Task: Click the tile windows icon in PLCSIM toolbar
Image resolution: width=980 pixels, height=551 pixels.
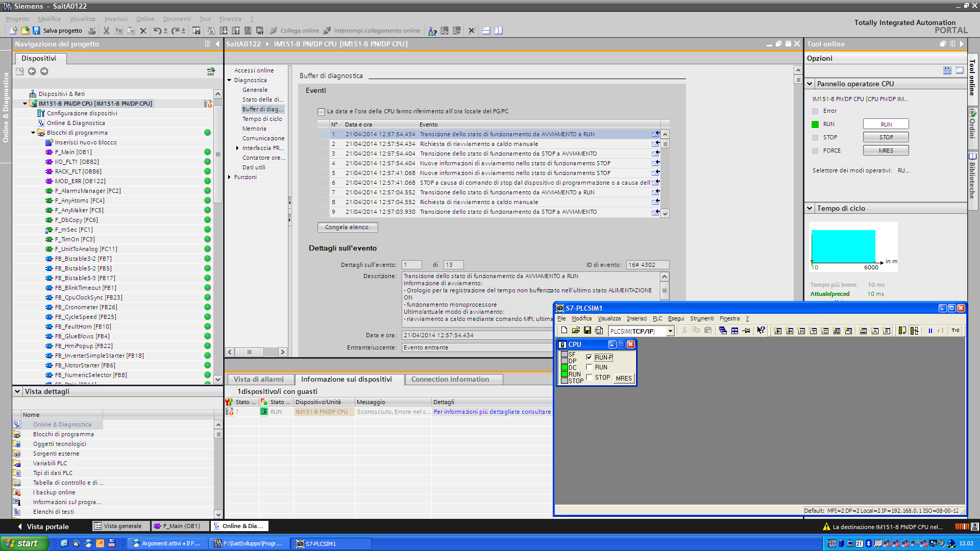Action: coord(734,331)
